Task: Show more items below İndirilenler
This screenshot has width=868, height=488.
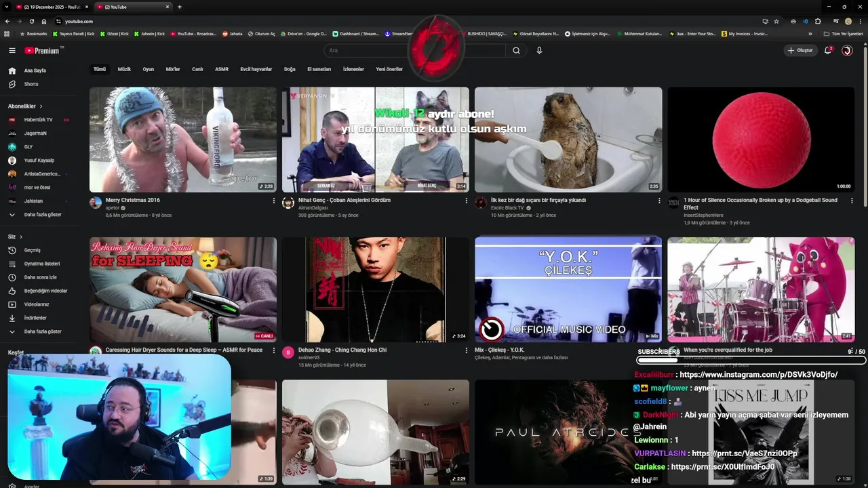Action: (42, 331)
